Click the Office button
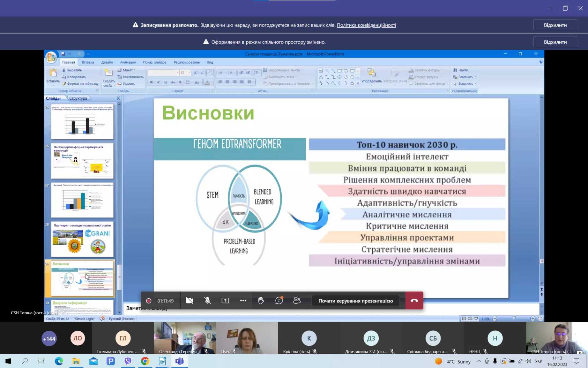The width and height of the screenshot is (588, 368). (x=51, y=57)
